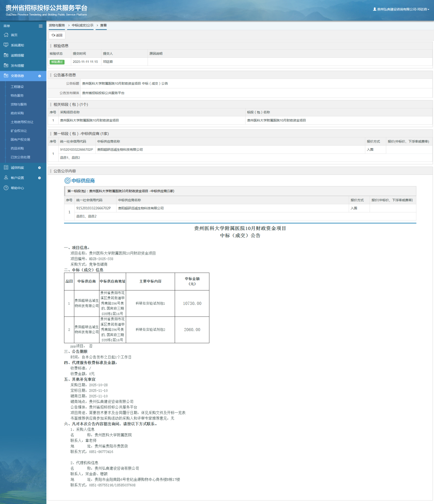Click the 逾期提醒 sidebar icon
This screenshot has height=504, width=434.
[6, 55]
